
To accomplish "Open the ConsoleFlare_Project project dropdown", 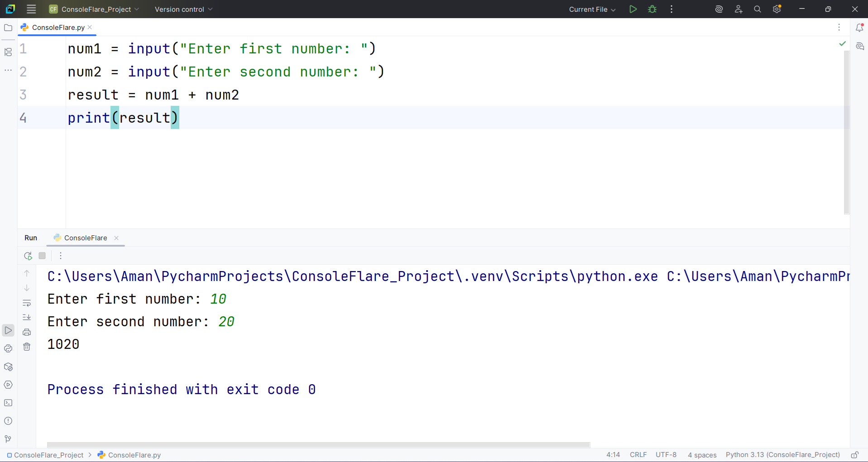I will (x=94, y=9).
